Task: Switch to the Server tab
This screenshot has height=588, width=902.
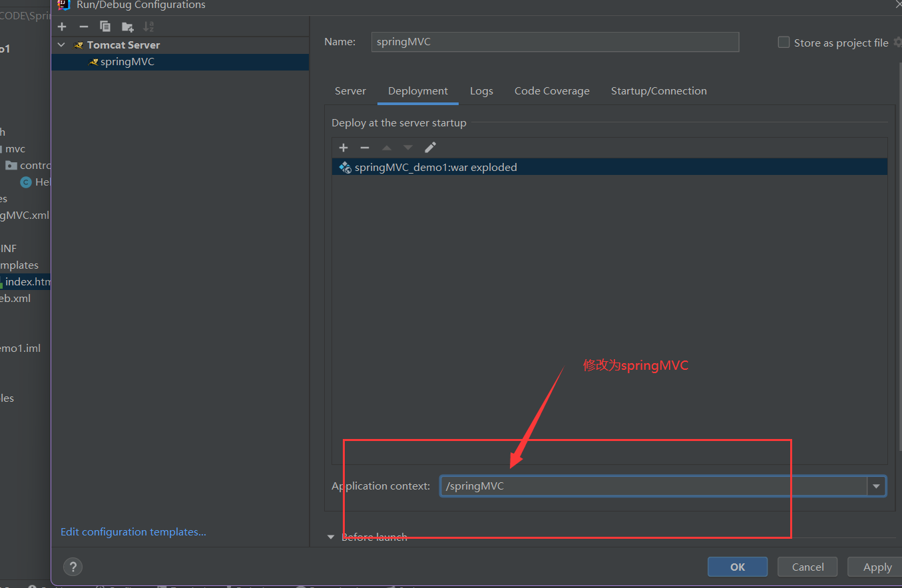Action: click(x=350, y=91)
